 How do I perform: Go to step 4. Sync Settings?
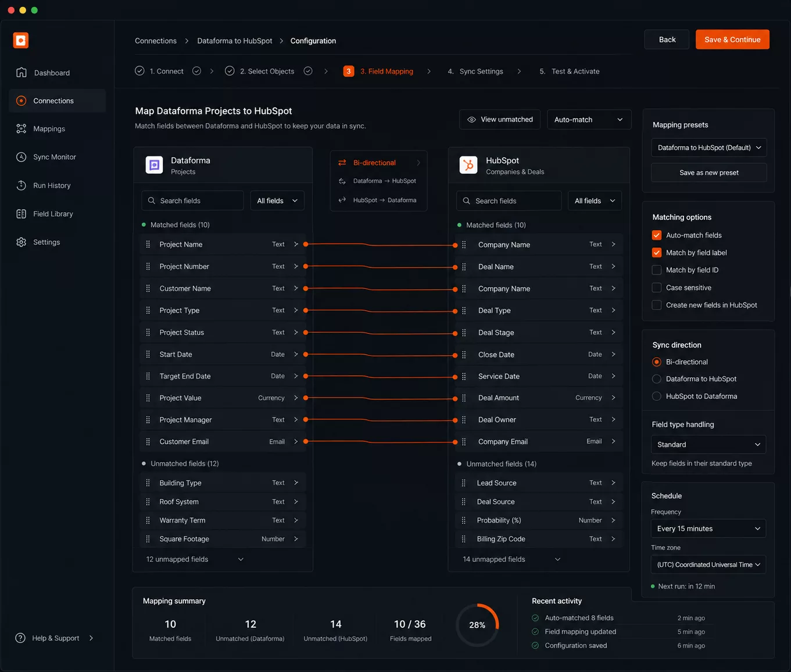point(475,72)
